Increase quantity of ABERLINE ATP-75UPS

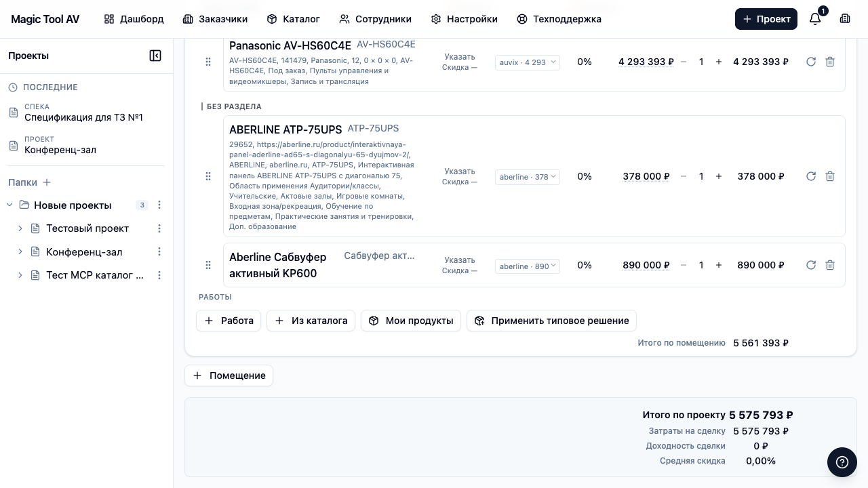[719, 176]
